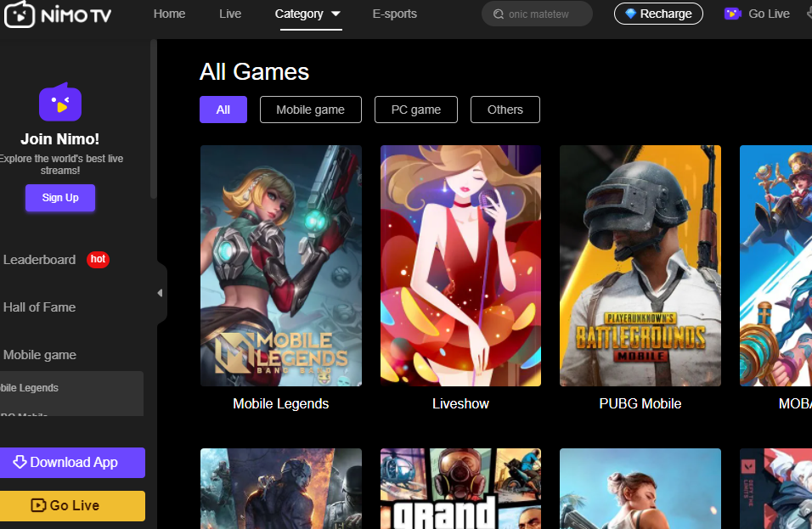Select the All filter tab
Image resolution: width=812 pixels, height=529 pixels.
223,110
